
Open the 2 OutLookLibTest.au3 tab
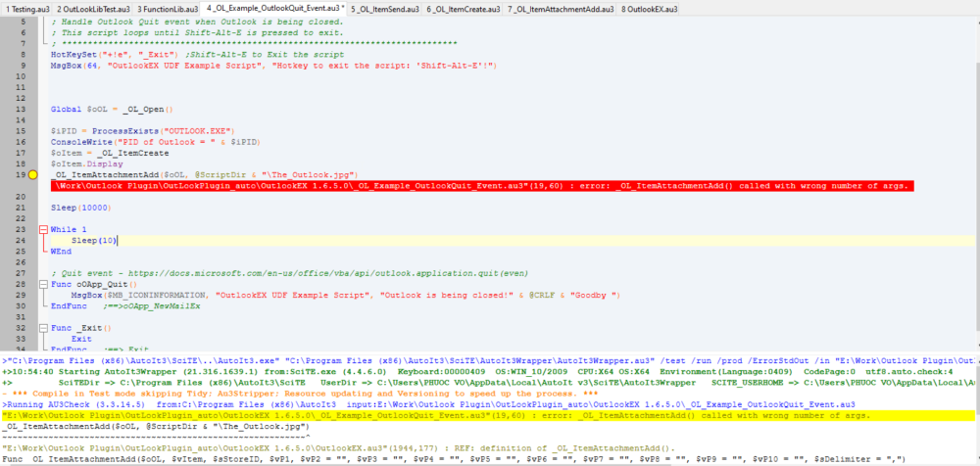(x=93, y=9)
